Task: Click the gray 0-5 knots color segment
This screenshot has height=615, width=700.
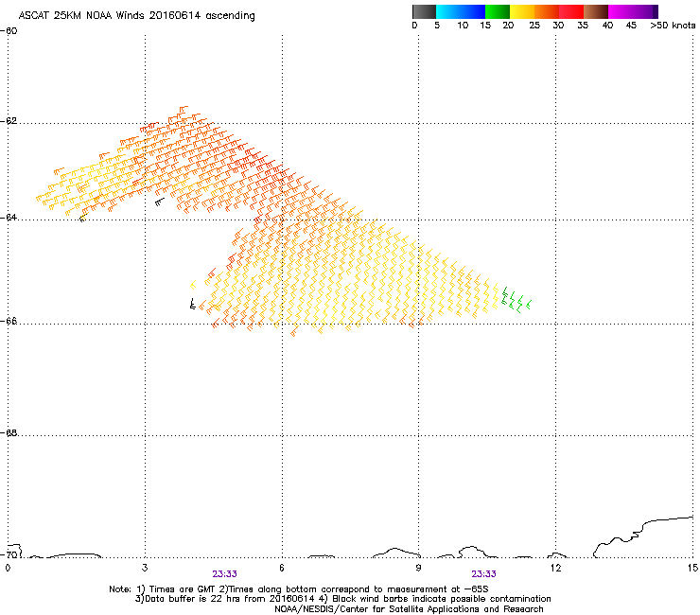Action: [x=424, y=11]
